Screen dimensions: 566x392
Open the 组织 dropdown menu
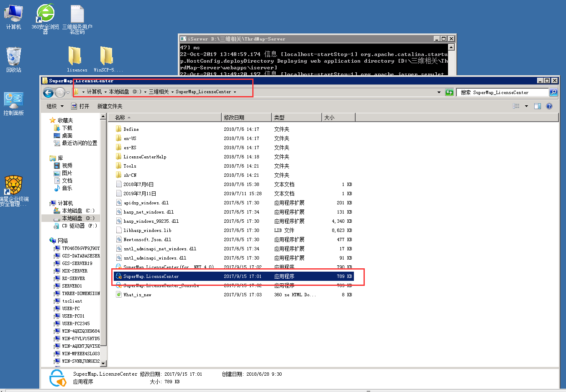pyautogui.click(x=55, y=106)
